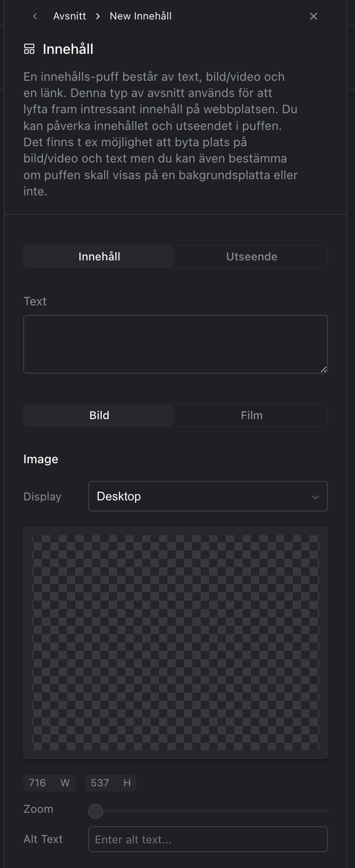Click the empty checkerboard image preview
The width and height of the screenshot is (355, 868).
click(x=175, y=642)
